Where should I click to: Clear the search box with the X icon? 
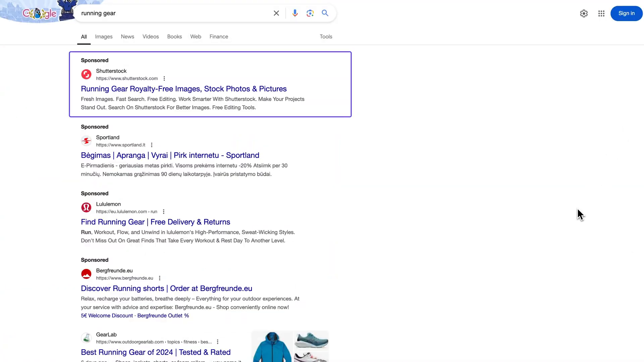click(x=276, y=13)
